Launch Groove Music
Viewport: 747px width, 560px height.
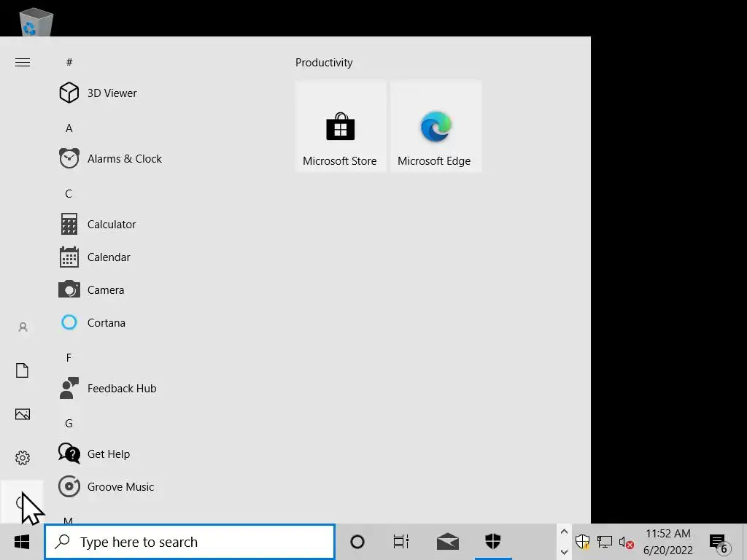click(107, 486)
